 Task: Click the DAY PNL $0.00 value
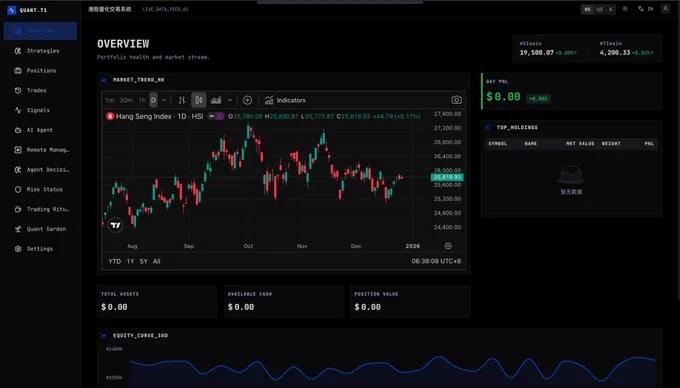503,97
